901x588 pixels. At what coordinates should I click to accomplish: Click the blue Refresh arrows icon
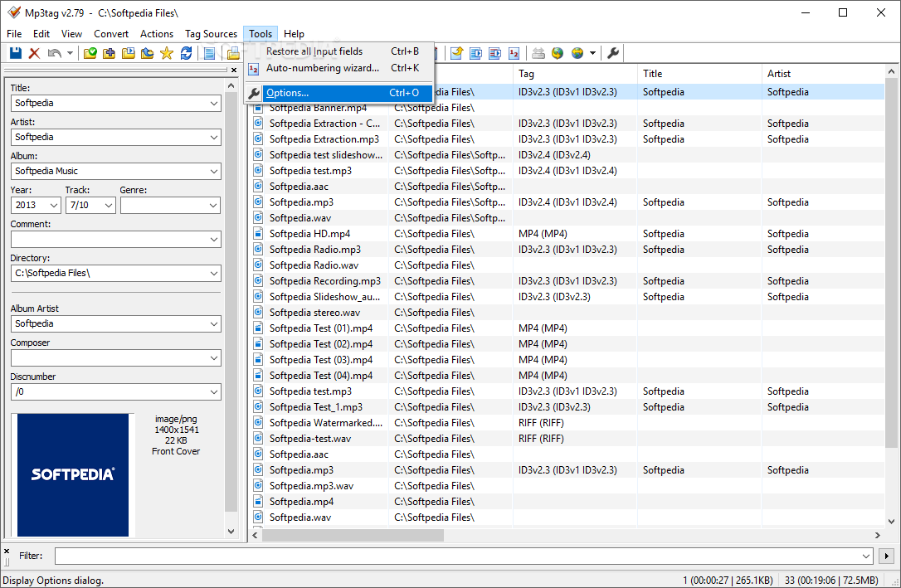click(x=186, y=53)
